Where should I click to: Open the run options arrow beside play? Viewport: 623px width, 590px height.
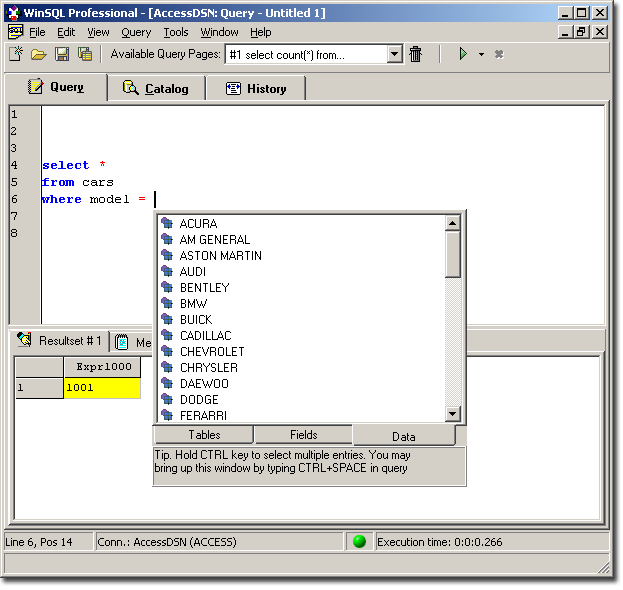[x=481, y=54]
